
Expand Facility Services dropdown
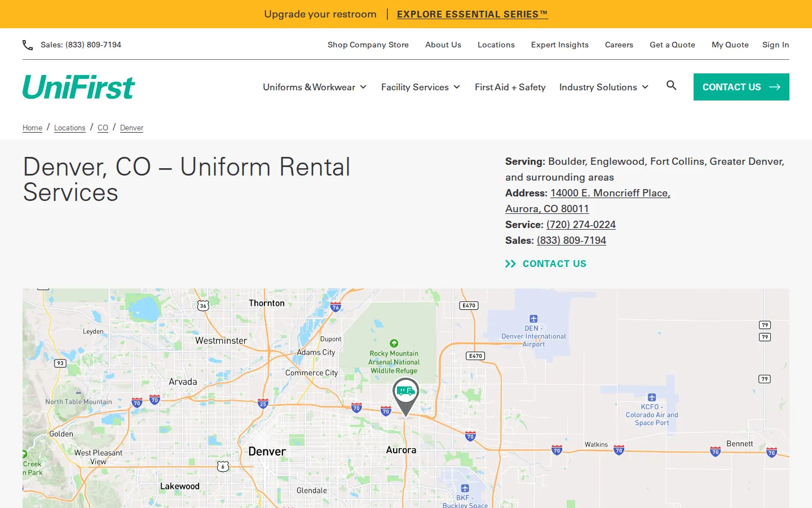[421, 87]
